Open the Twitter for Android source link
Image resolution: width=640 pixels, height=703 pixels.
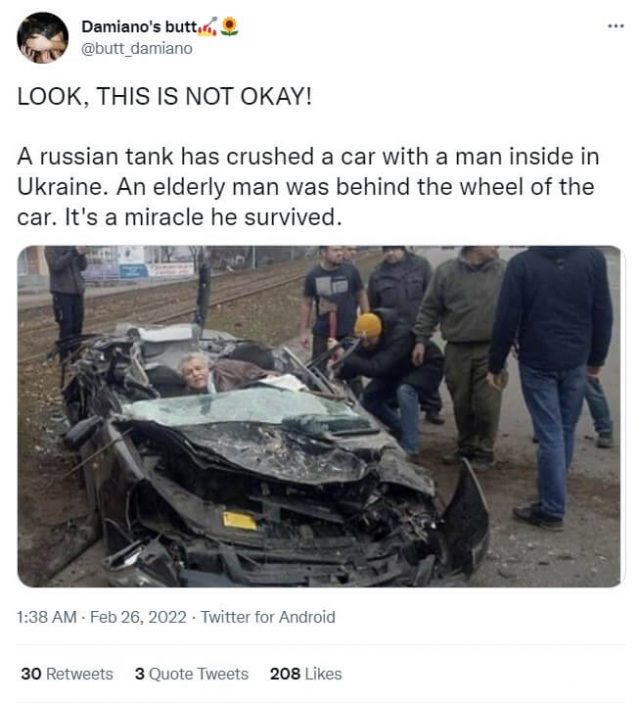click(x=268, y=617)
